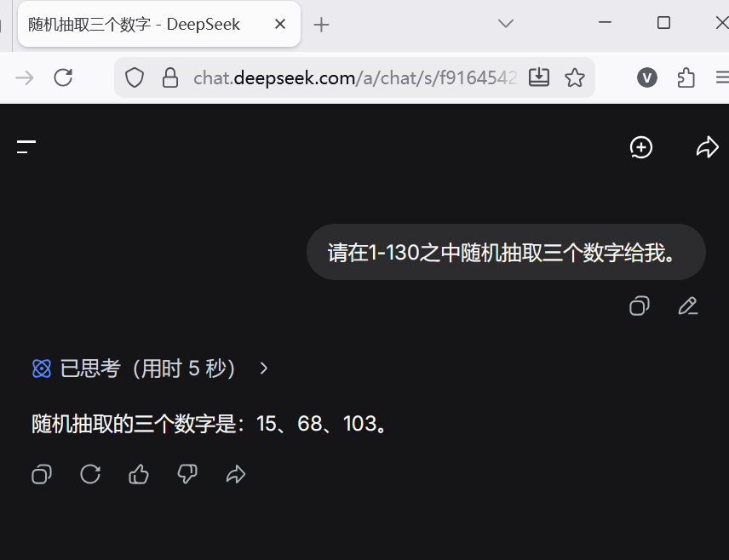Close the 随机抽取三个数字 - DeepSeek tab

tap(280, 24)
